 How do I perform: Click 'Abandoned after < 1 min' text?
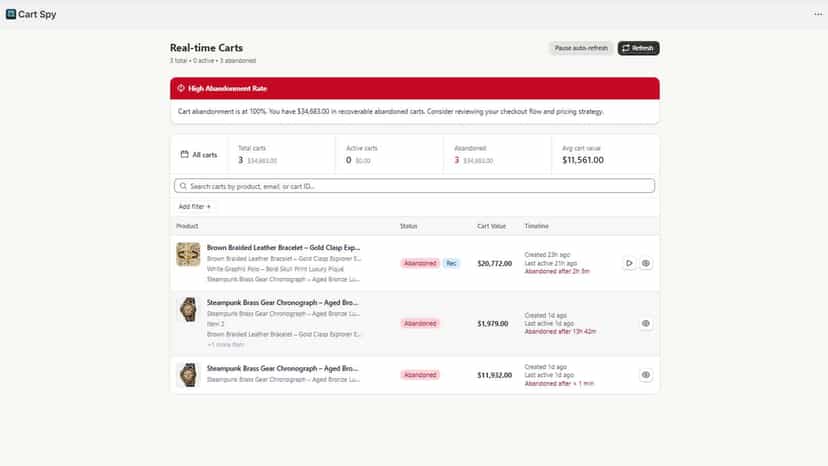tap(559, 384)
